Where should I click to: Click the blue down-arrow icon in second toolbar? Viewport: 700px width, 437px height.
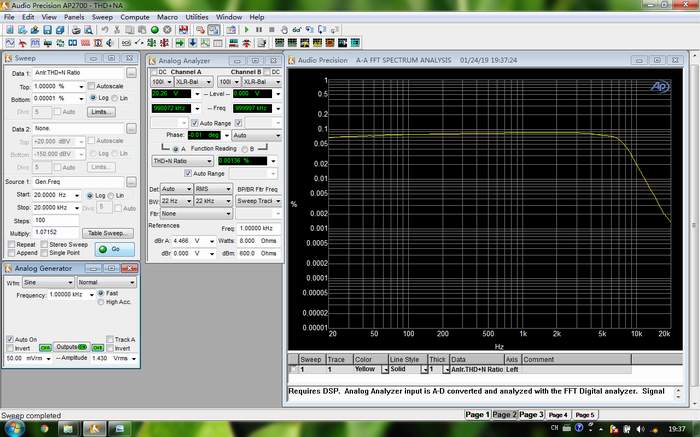tap(192, 43)
